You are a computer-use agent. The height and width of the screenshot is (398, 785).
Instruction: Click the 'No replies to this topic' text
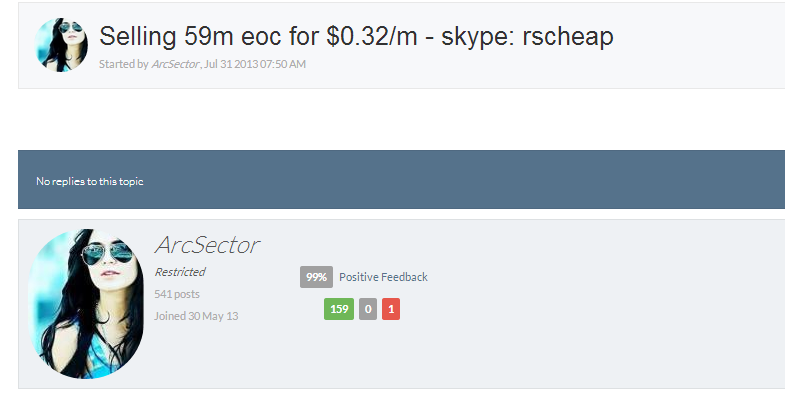pyautogui.click(x=90, y=181)
